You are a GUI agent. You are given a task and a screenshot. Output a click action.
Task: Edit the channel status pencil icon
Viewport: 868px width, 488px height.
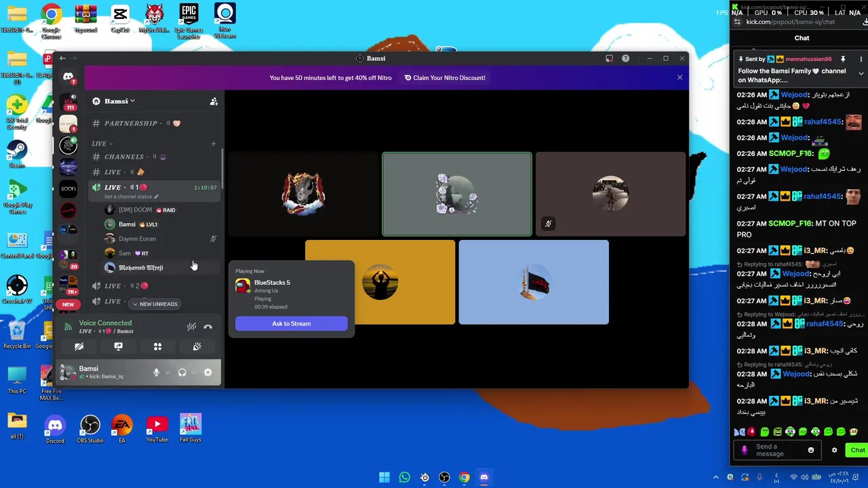156,197
